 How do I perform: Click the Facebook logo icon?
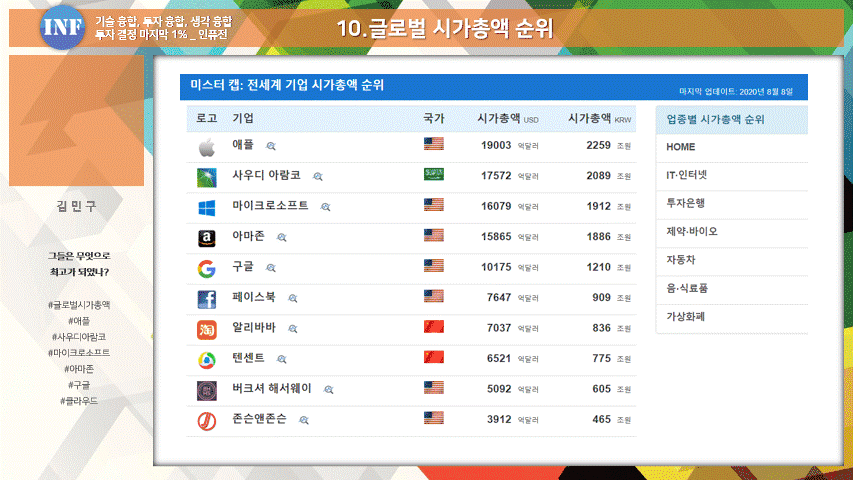click(x=207, y=299)
